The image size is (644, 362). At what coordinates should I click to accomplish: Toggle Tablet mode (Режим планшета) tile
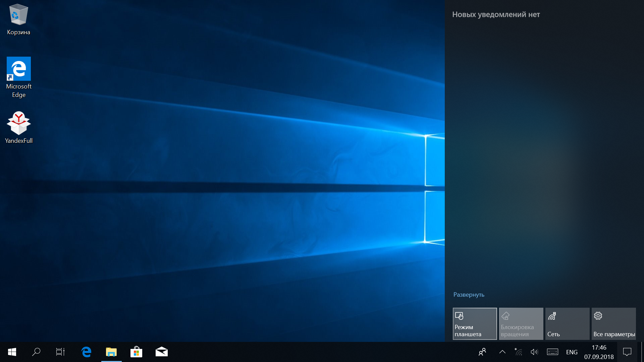(475, 324)
